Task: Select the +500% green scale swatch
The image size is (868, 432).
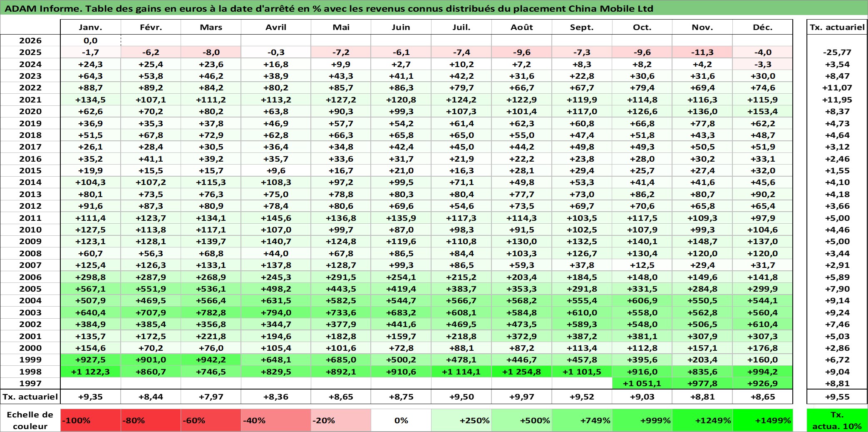Action: [x=522, y=420]
